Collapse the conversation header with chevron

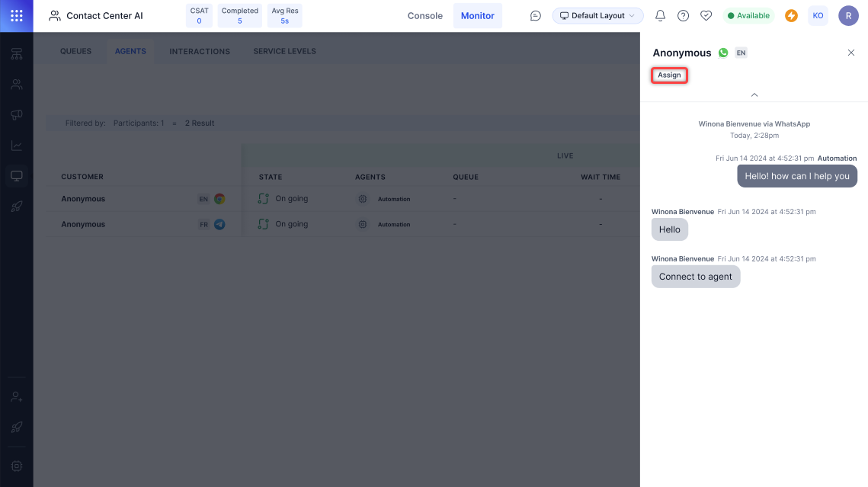pos(754,95)
